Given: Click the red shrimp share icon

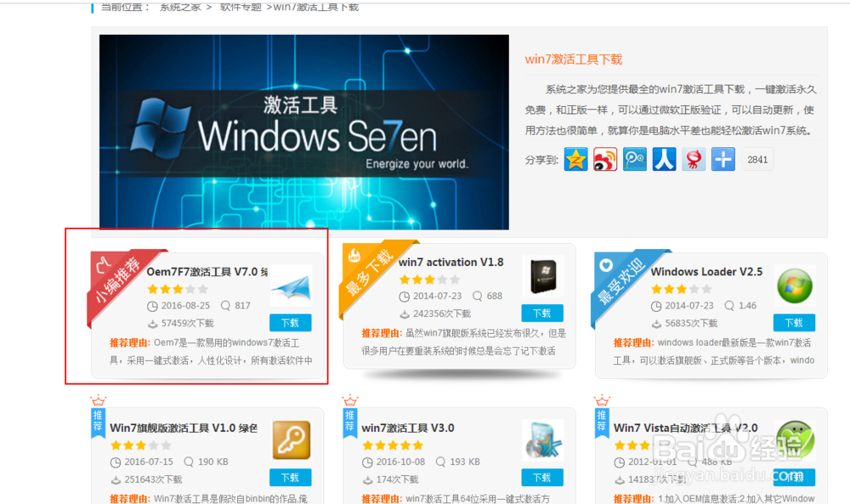Looking at the screenshot, I should [694, 159].
